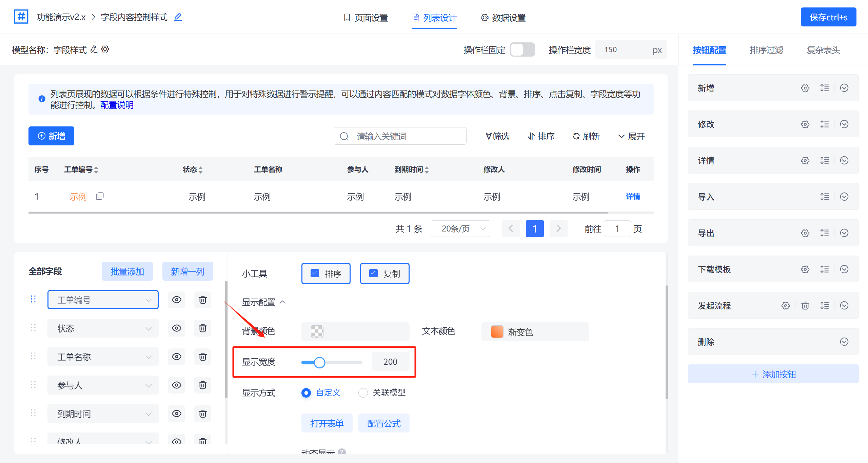Image resolution: width=868 pixels, height=463 pixels.
Task: Open settings gear for 新增 button config
Action: point(805,88)
